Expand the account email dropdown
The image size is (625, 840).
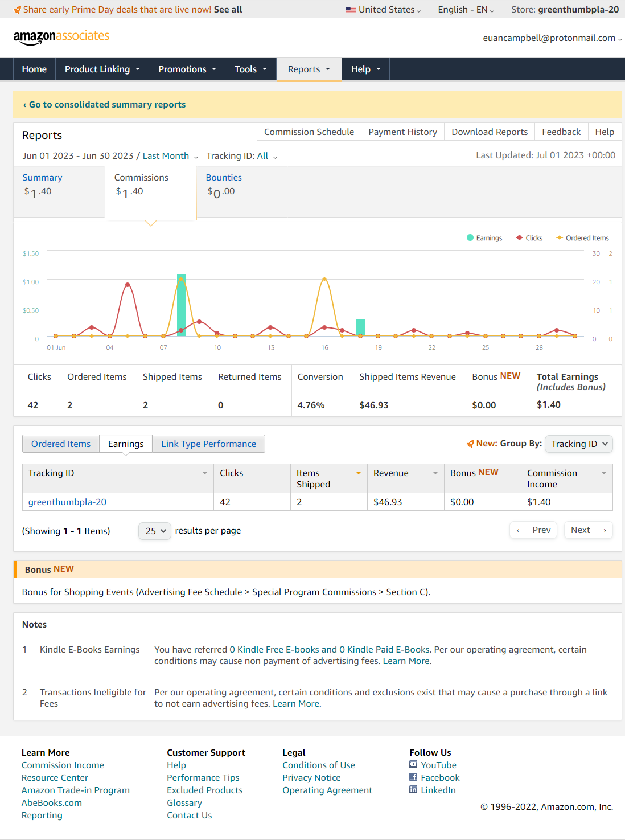coord(552,38)
